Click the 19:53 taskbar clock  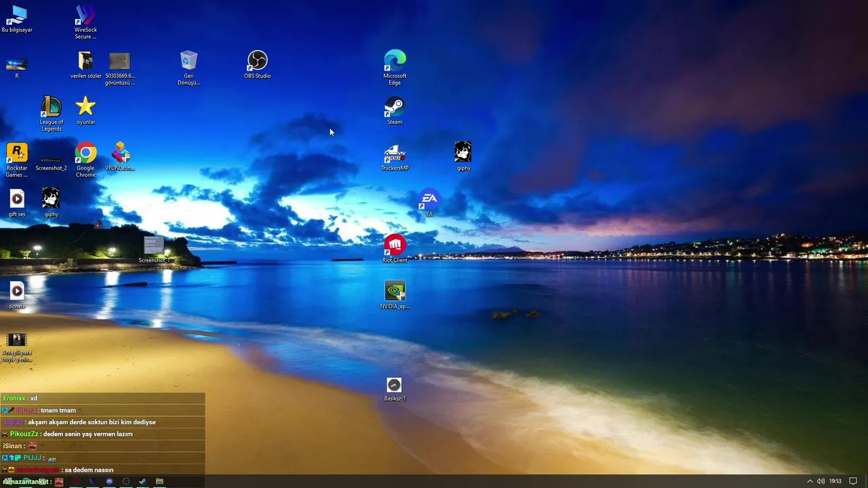pos(835,481)
